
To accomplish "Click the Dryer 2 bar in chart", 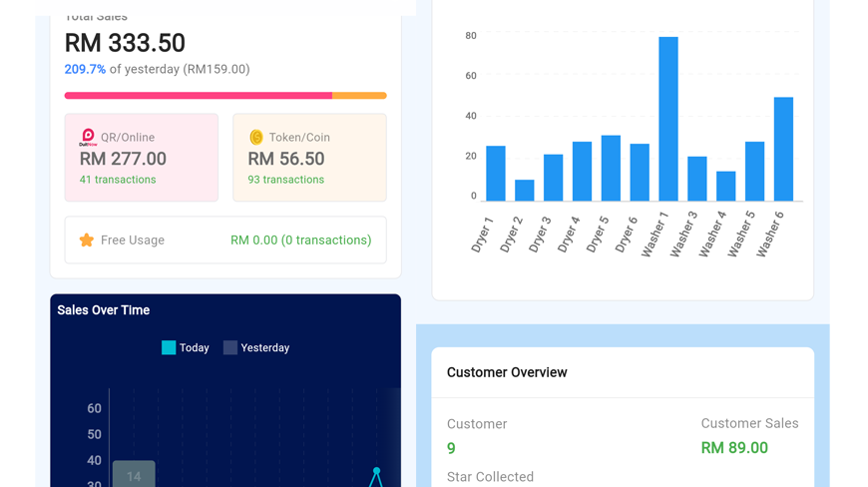I will tap(524, 191).
